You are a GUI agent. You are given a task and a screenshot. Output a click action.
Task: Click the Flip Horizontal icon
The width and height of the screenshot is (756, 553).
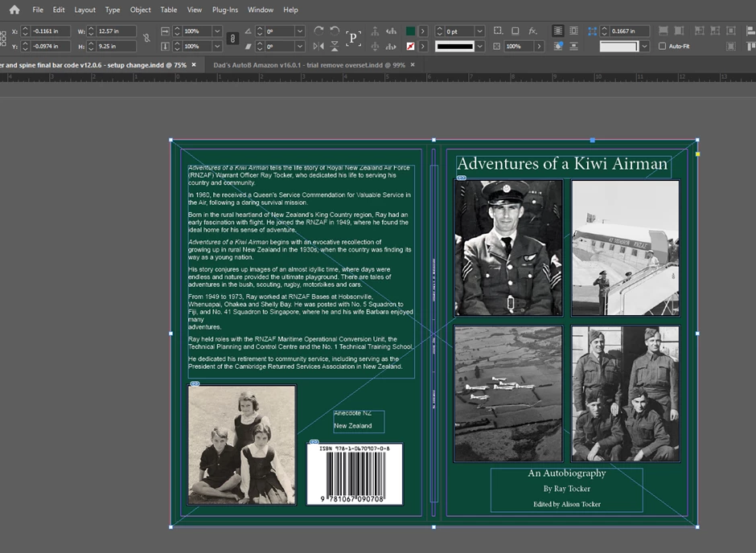pyautogui.click(x=318, y=47)
